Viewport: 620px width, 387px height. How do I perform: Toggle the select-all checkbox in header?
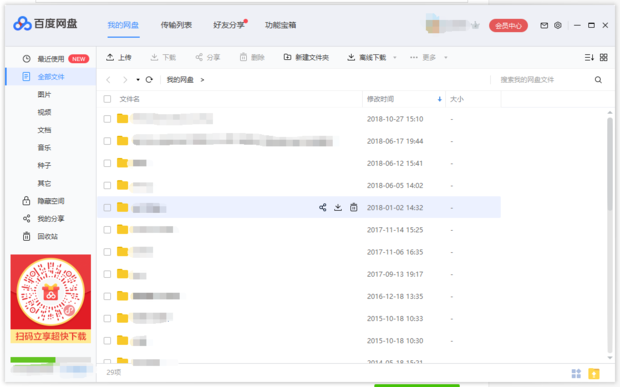107,99
